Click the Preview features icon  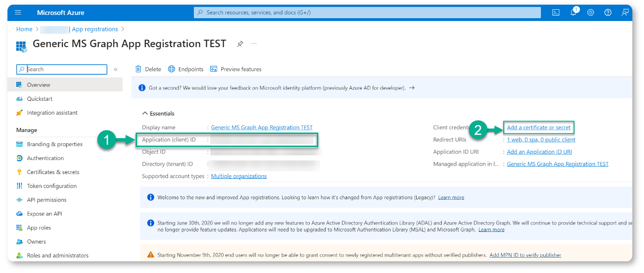pyautogui.click(x=214, y=69)
